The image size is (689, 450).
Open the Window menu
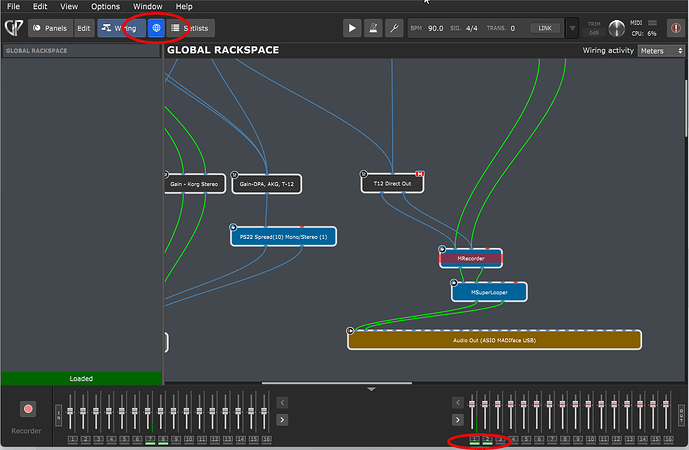[148, 6]
